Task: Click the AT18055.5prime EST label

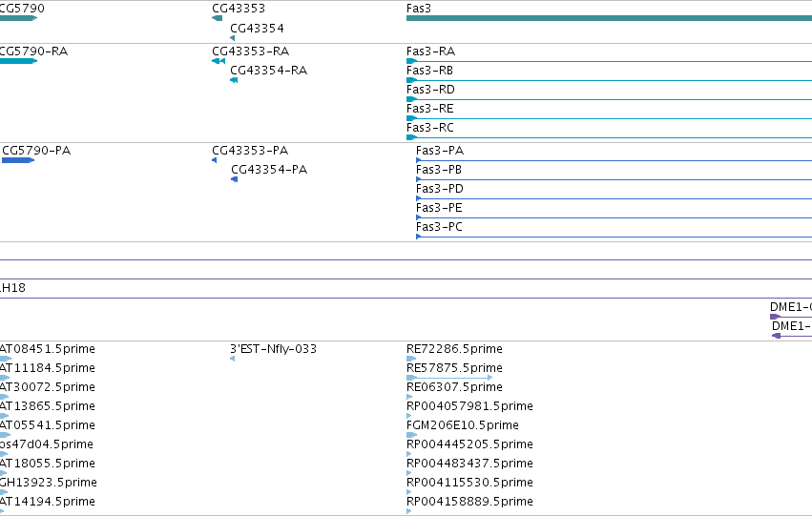Action: click(x=48, y=464)
